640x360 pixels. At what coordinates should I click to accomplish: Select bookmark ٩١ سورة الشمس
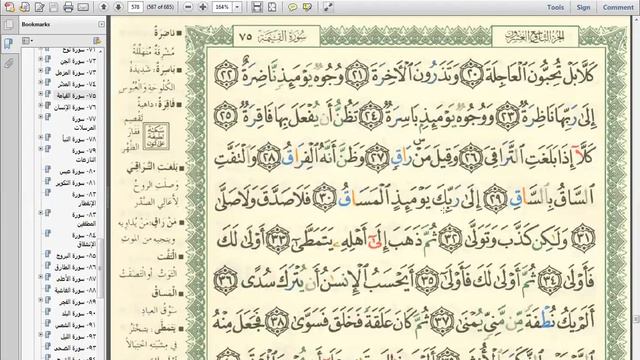(76, 325)
